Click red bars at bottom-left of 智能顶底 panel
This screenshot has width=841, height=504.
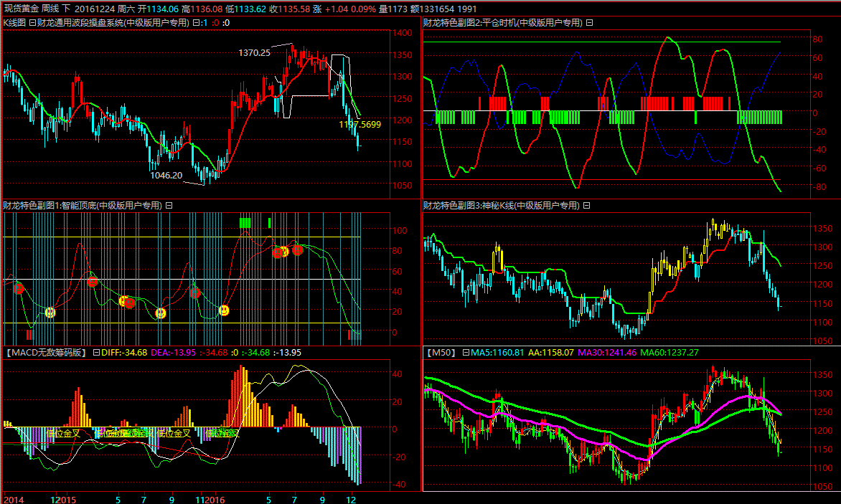30,335
